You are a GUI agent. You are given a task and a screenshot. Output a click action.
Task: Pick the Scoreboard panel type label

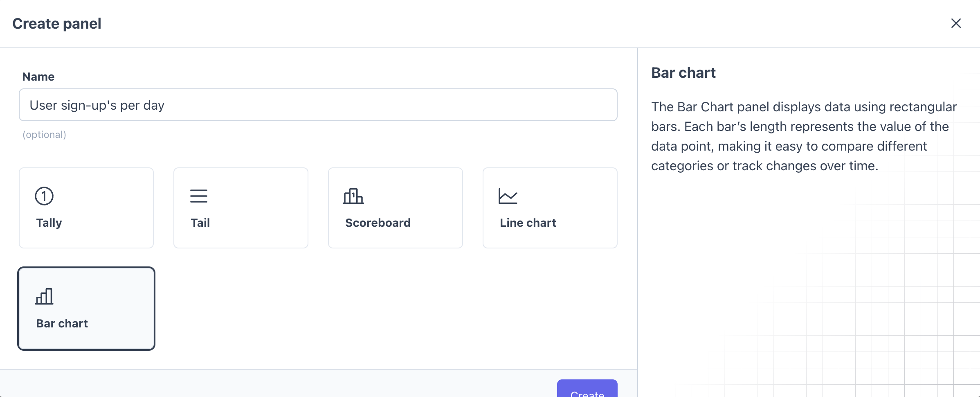point(378,223)
